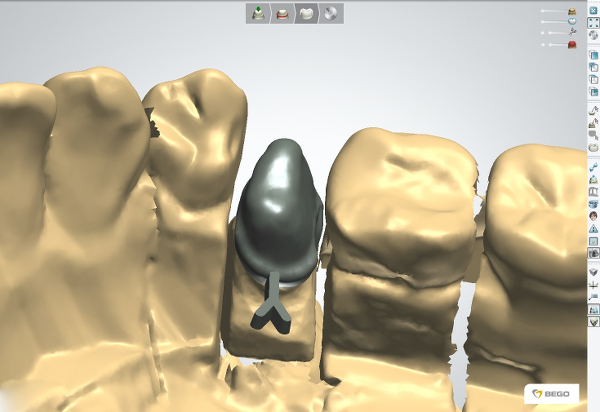Toggle the red model visibility icon
The height and width of the screenshot is (412, 600).
pos(573,45)
